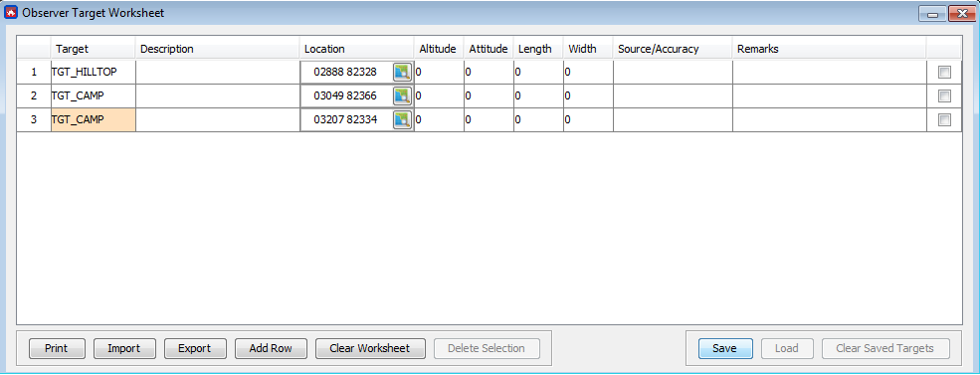Select the TGT_CAMP cell in row 2
The image size is (980, 375).
[x=94, y=96]
